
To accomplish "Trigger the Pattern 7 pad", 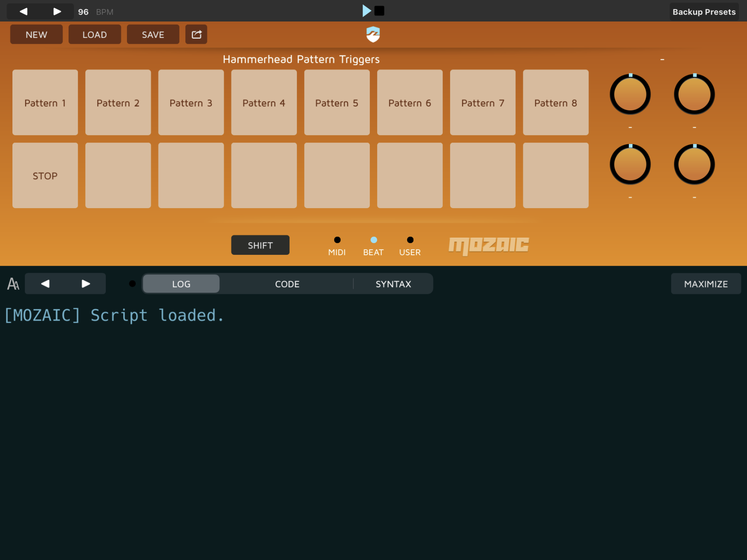I will point(483,102).
